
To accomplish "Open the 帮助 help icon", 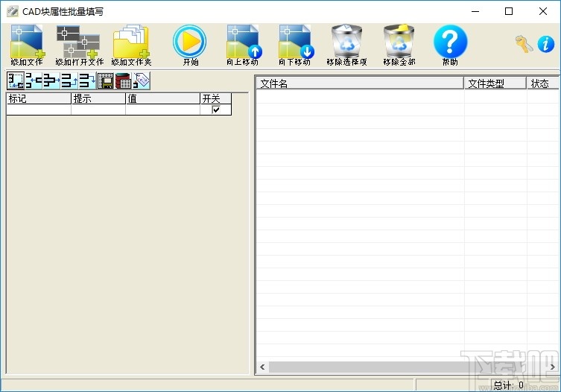I will (x=450, y=45).
